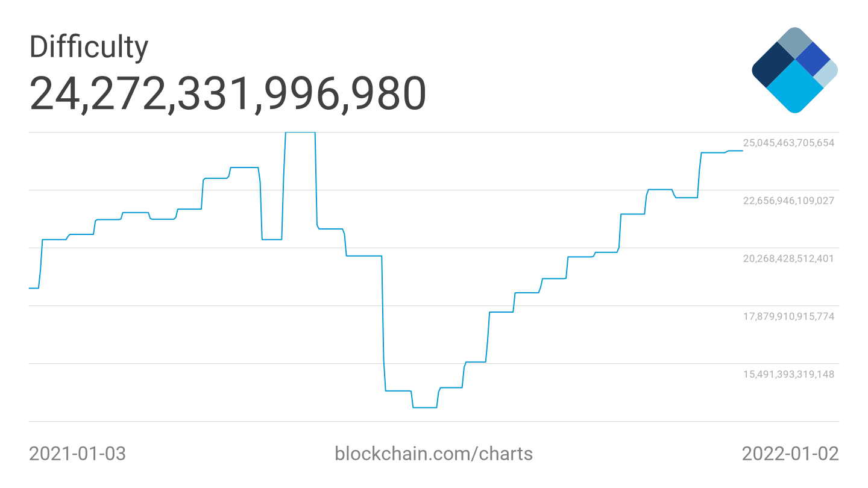This screenshot has width=868, height=488.
Task: Click the Difficulty chart title
Action: click(x=89, y=47)
